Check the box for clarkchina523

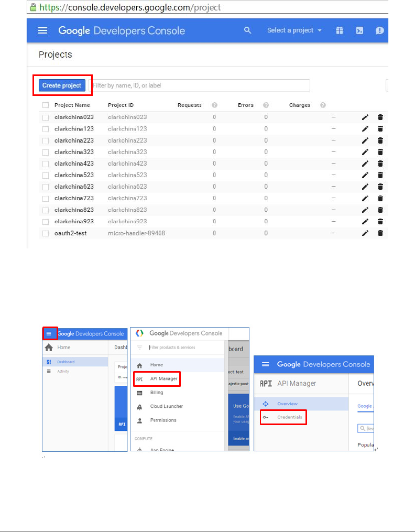(46, 176)
